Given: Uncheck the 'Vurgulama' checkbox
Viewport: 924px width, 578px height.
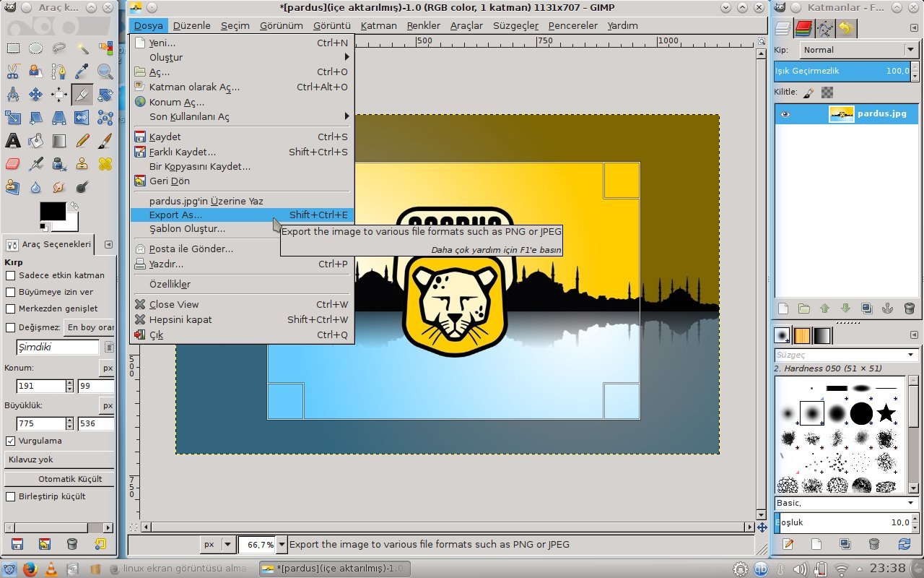Looking at the screenshot, I should [x=11, y=441].
